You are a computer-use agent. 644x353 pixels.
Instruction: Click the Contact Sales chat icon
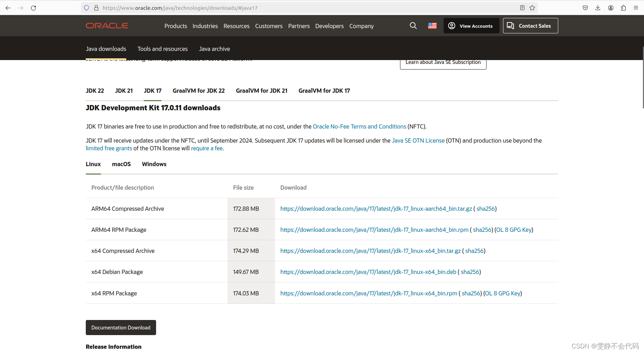(x=511, y=25)
